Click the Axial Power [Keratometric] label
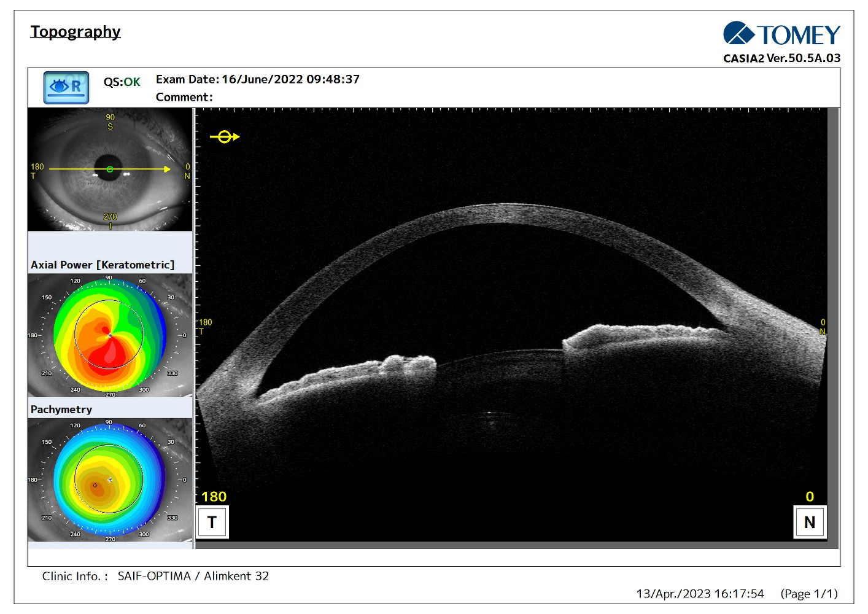 [x=103, y=265]
